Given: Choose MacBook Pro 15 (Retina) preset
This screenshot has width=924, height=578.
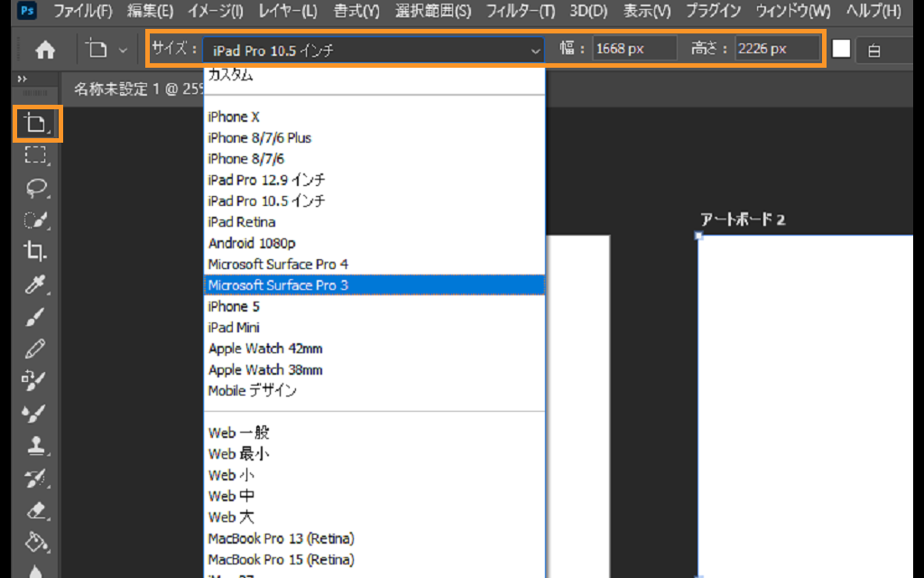Looking at the screenshot, I should pyautogui.click(x=374, y=560).
